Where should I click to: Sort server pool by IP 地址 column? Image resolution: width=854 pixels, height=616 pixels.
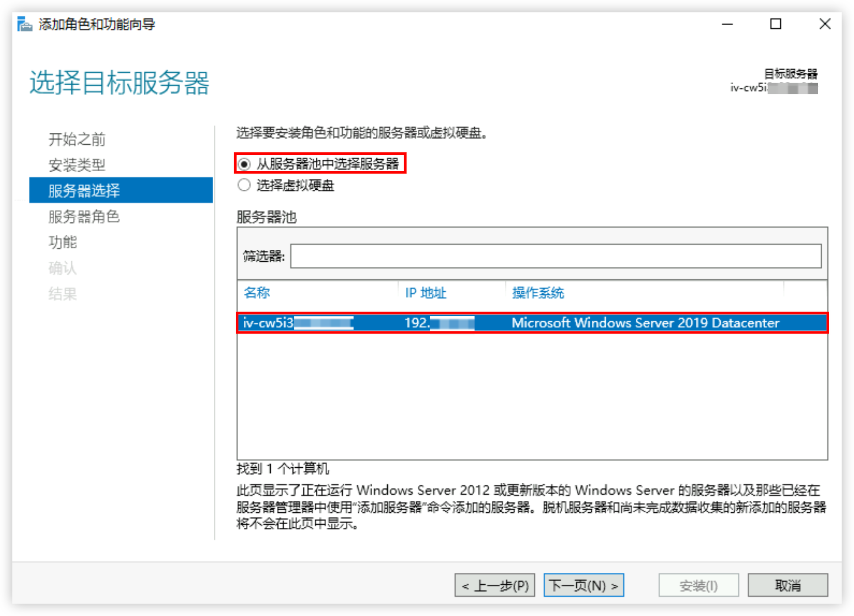coord(426,293)
